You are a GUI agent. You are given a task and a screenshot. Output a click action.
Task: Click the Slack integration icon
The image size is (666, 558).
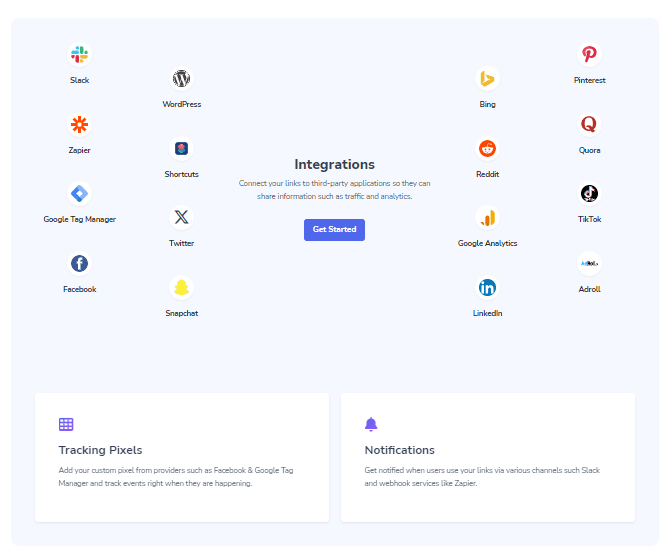(79, 55)
